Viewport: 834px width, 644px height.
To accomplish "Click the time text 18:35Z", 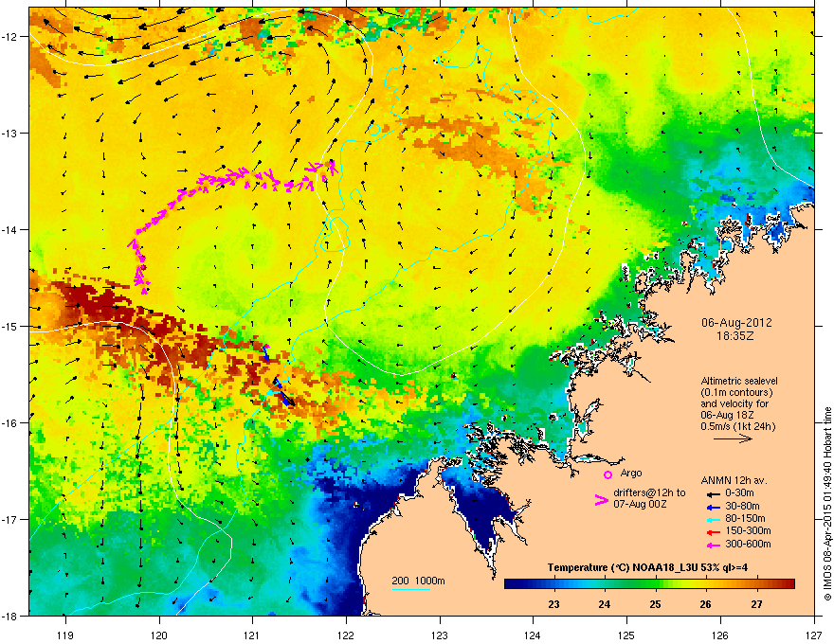I will (735, 336).
